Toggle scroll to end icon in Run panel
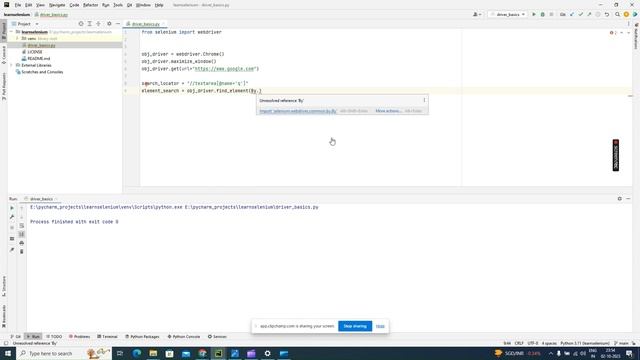640x360 pixels. [x=22, y=234]
